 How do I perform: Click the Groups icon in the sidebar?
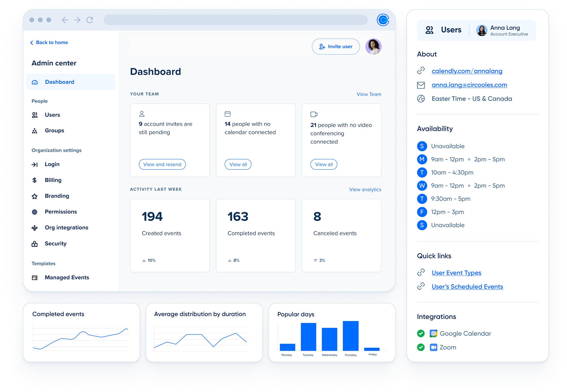(x=35, y=130)
